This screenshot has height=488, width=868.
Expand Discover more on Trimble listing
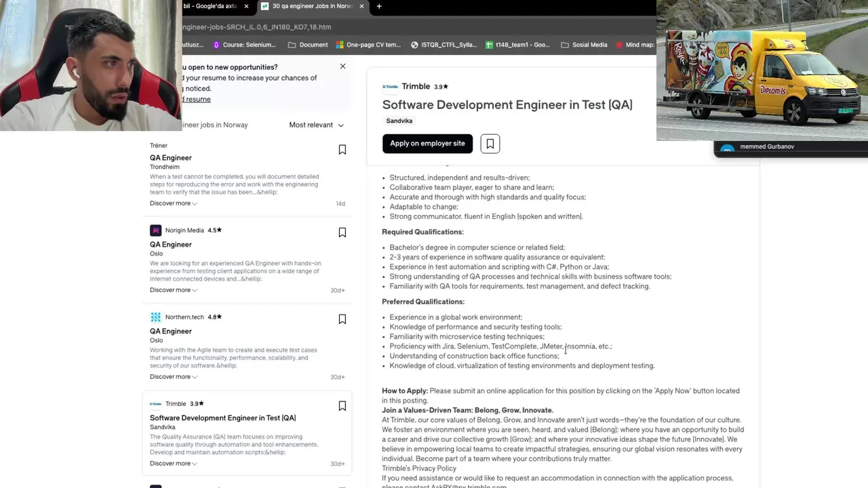(174, 464)
